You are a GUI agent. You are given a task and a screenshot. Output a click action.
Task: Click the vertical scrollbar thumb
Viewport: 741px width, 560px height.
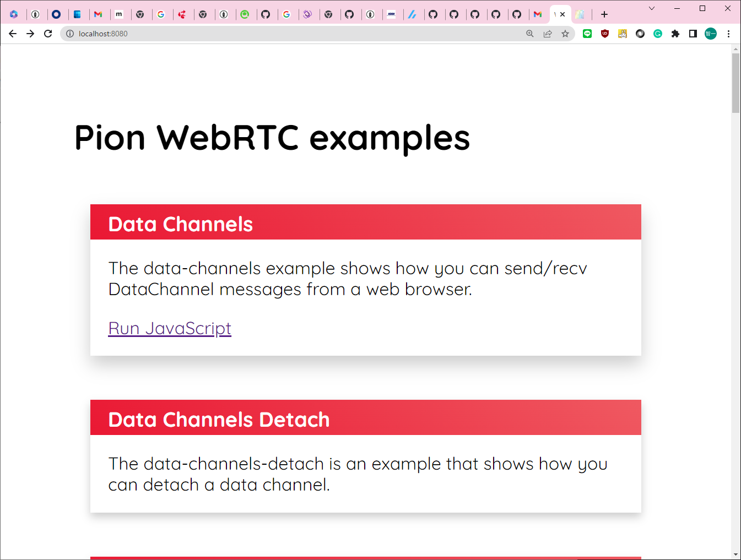click(x=735, y=83)
